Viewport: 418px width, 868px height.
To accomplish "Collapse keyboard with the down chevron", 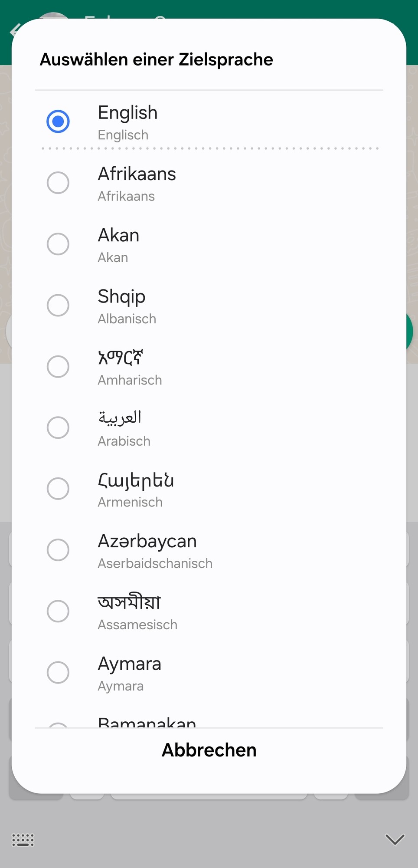I will [x=395, y=839].
